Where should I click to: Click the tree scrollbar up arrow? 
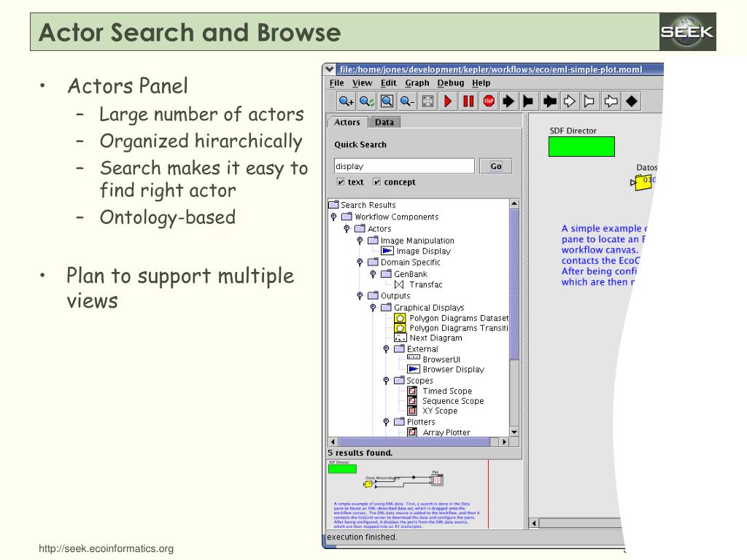point(514,204)
